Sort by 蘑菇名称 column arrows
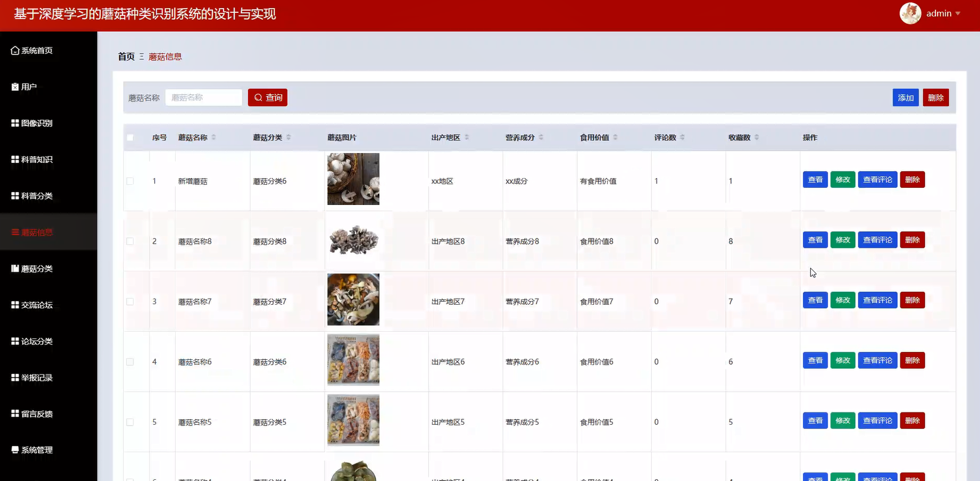 click(x=214, y=138)
